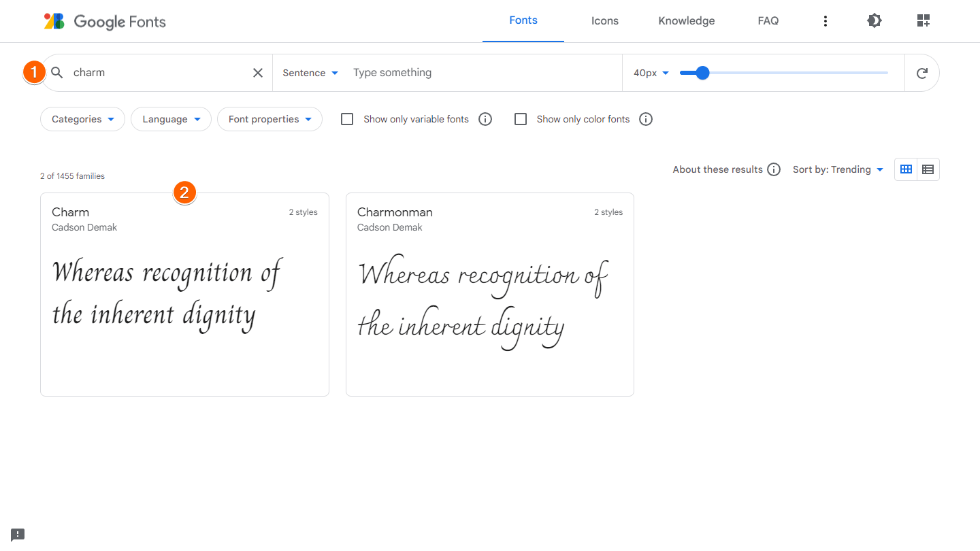
Task: Enable Show only variable fonts
Action: tap(347, 118)
